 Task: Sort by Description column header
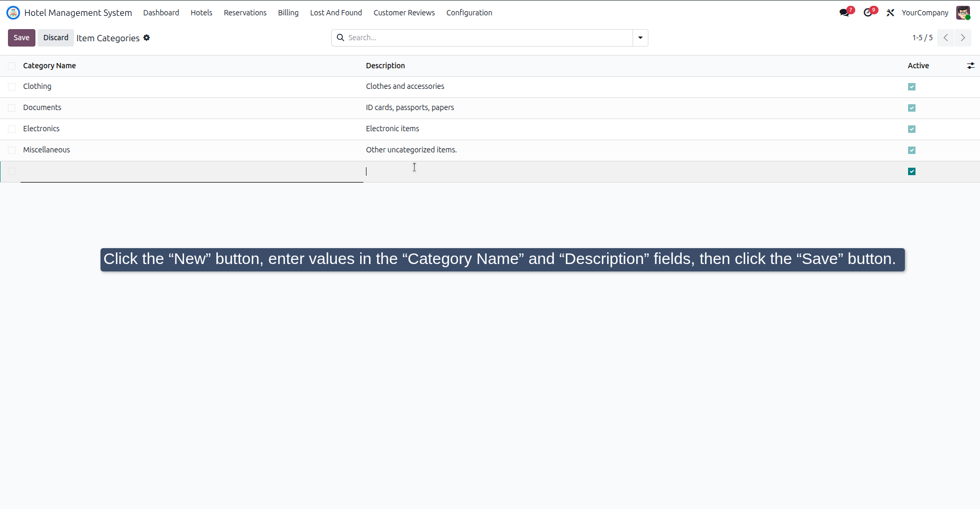click(386, 66)
